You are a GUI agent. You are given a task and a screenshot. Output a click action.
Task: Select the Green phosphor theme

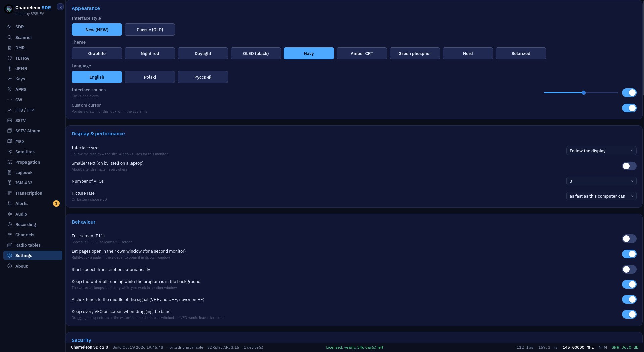[x=415, y=53]
